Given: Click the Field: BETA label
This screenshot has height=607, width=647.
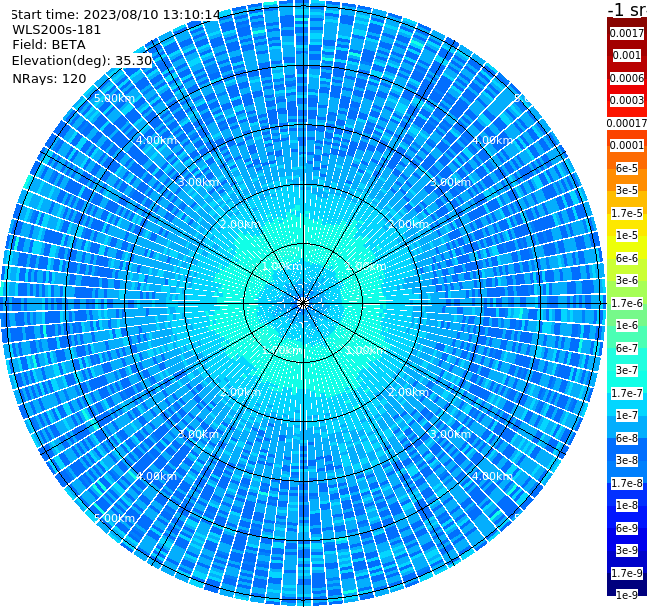Looking at the screenshot, I should click(x=49, y=45).
